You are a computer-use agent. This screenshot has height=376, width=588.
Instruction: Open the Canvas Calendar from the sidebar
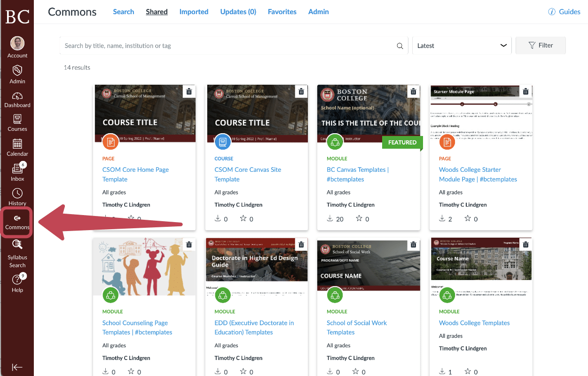(x=17, y=148)
